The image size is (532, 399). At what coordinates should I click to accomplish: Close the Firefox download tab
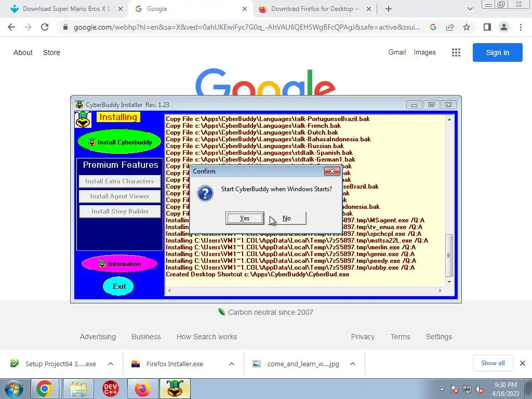pyautogui.click(x=369, y=9)
